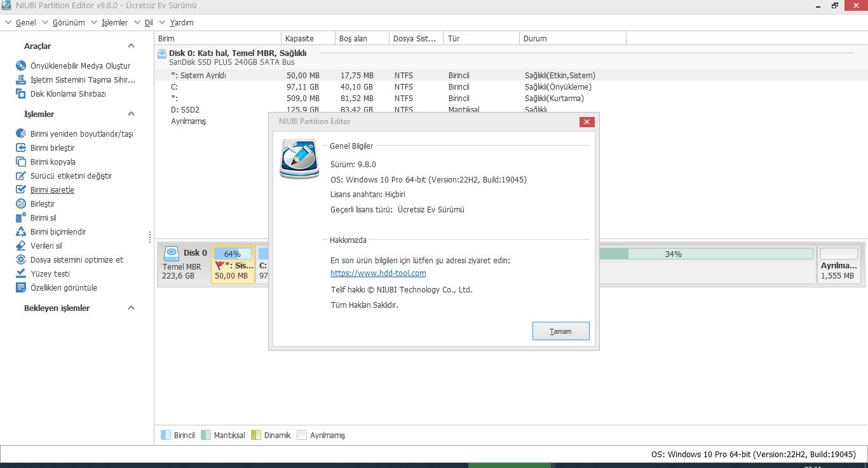
Task: Click 'Lisans anahtarı: Hiçbiri' text
Action: click(x=368, y=194)
